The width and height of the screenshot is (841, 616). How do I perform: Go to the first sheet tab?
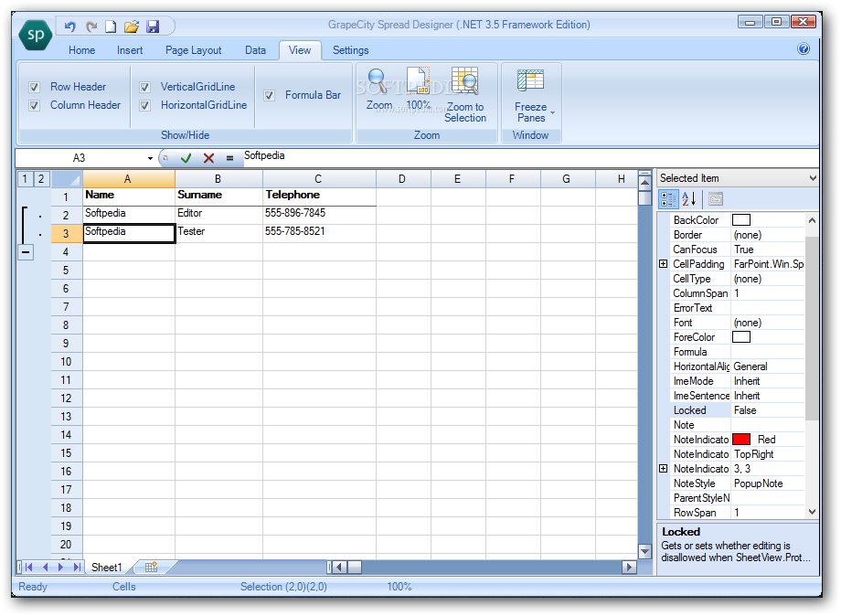click(x=29, y=568)
